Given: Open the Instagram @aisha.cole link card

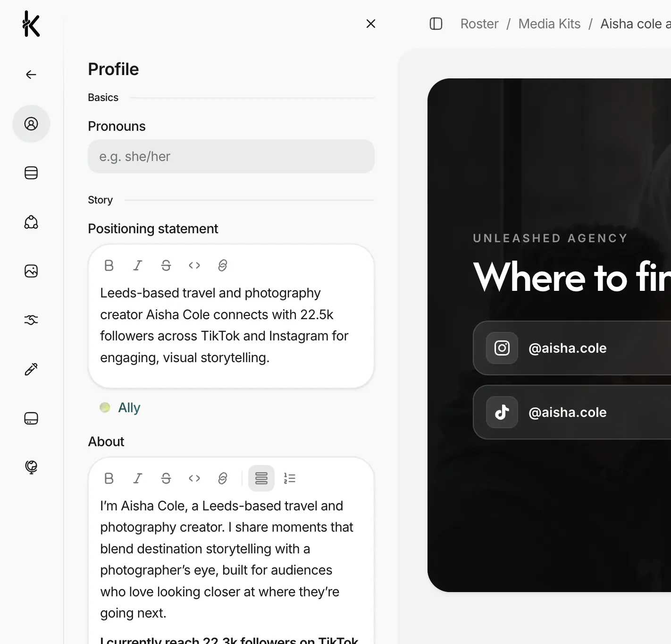Looking at the screenshot, I should point(572,348).
